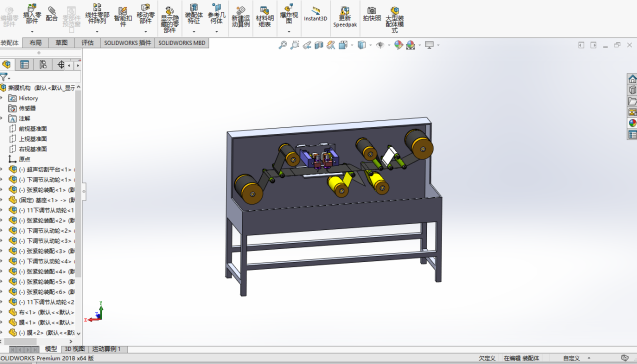Viewport: 637px width, 364px height.
Task: Open the 装配体特征 Assembly Features tool
Action: tap(194, 13)
